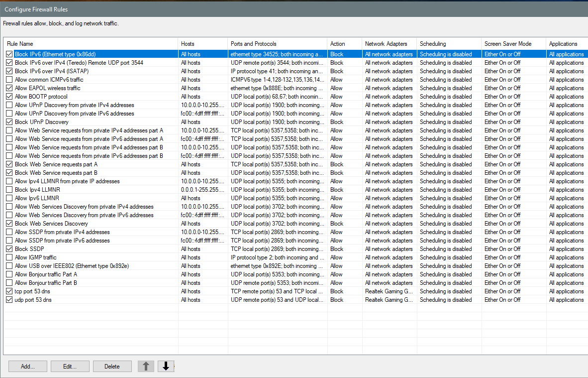Sort by the Action column header

pos(344,44)
